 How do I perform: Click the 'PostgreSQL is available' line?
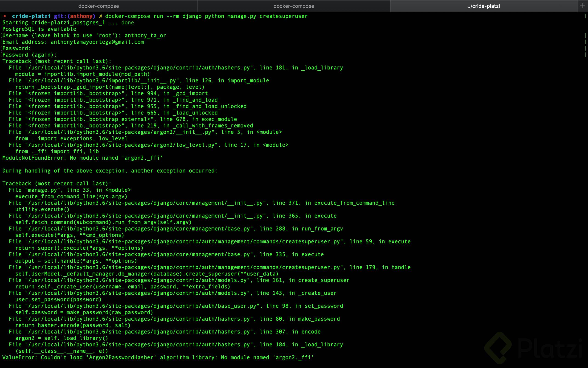tap(39, 29)
